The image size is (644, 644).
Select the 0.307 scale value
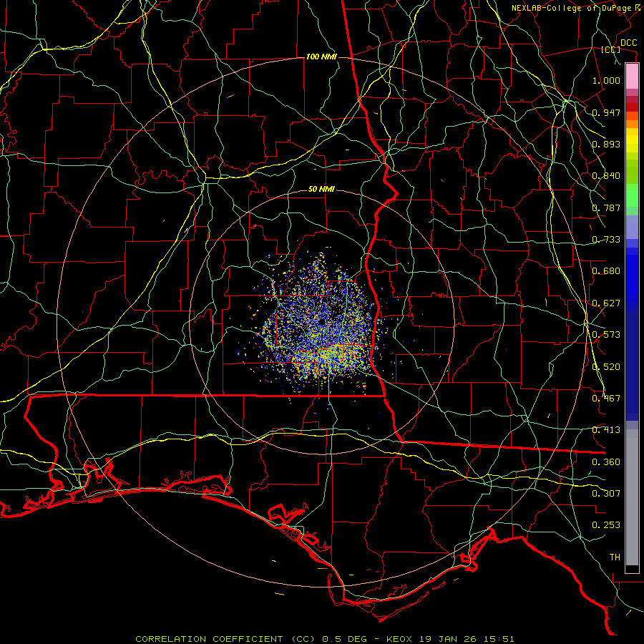click(x=606, y=494)
